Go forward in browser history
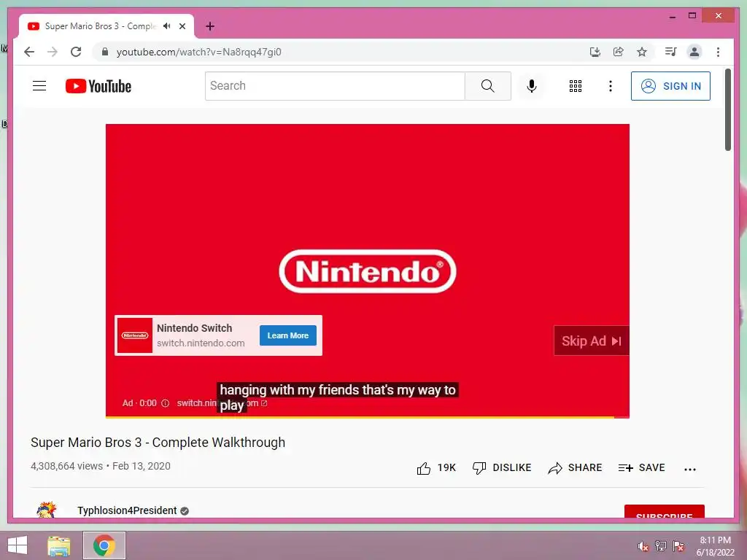Screen dimensions: 747x560 click(x=53, y=52)
